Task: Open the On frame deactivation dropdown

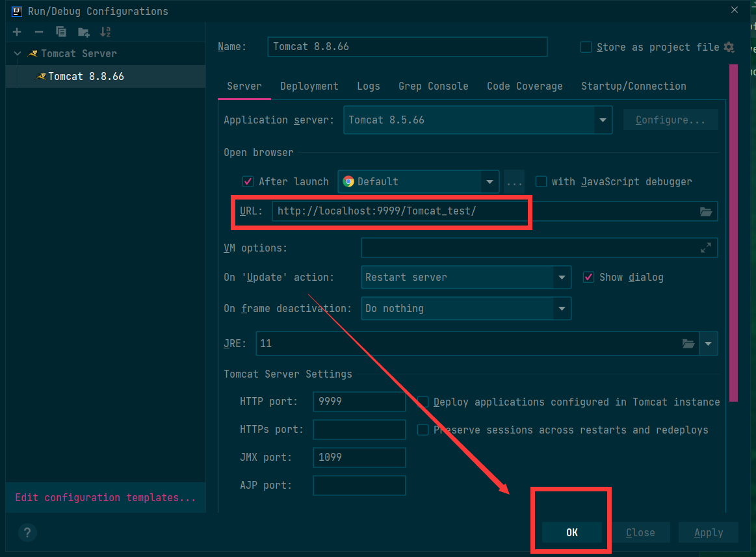Action: pos(562,309)
